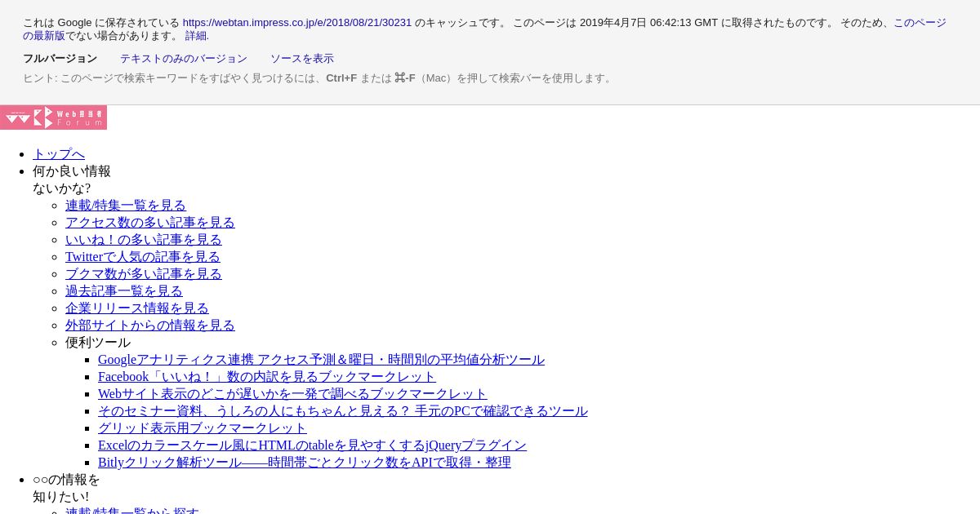Switch to テキストのみのバージョン
Image resolution: width=980 pixels, height=514 pixels.
(x=184, y=59)
